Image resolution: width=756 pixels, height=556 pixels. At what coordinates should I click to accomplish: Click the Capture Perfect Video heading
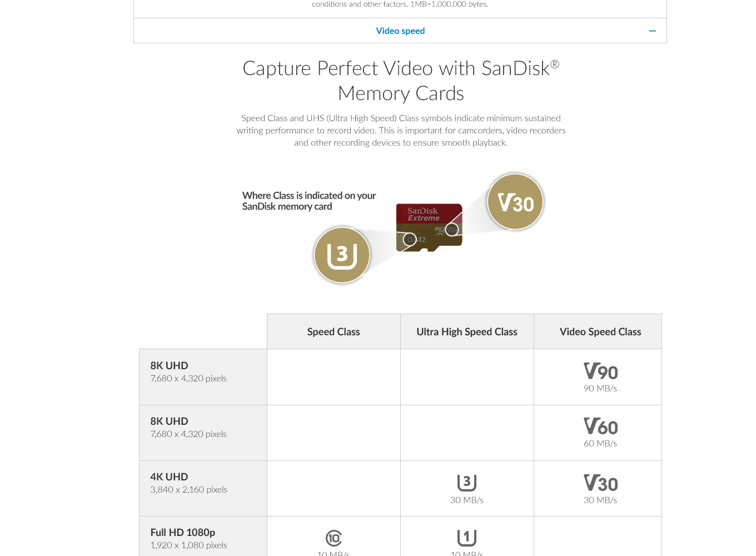[401, 81]
